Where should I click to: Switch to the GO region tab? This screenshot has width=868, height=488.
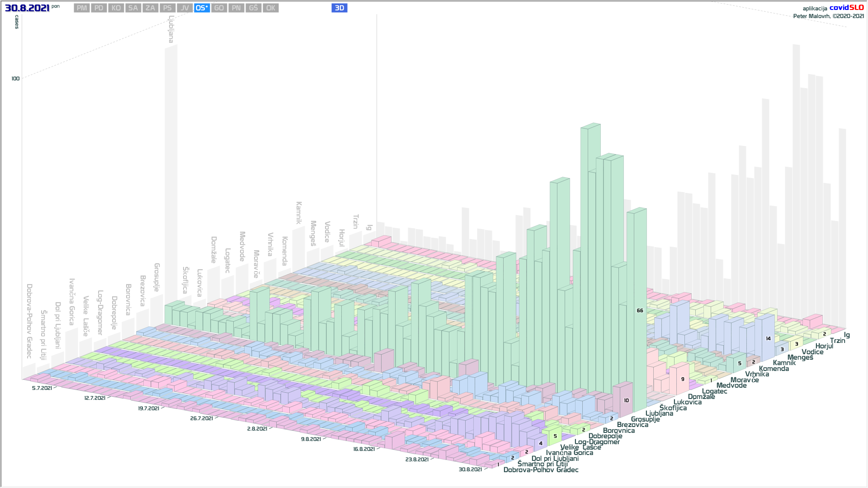tap(219, 8)
